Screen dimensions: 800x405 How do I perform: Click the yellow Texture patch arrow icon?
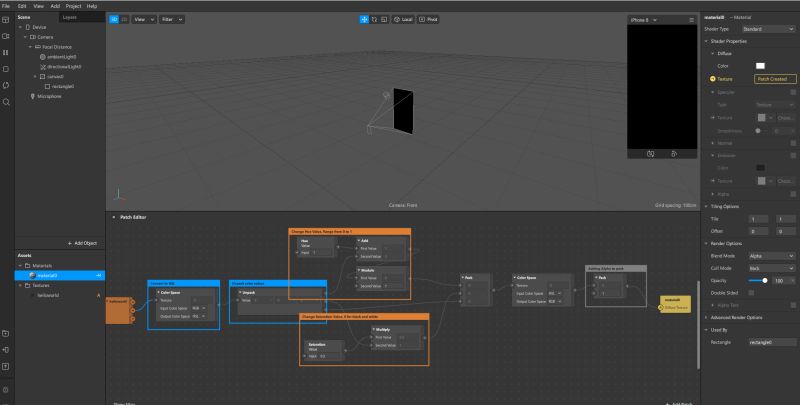coord(713,79)
